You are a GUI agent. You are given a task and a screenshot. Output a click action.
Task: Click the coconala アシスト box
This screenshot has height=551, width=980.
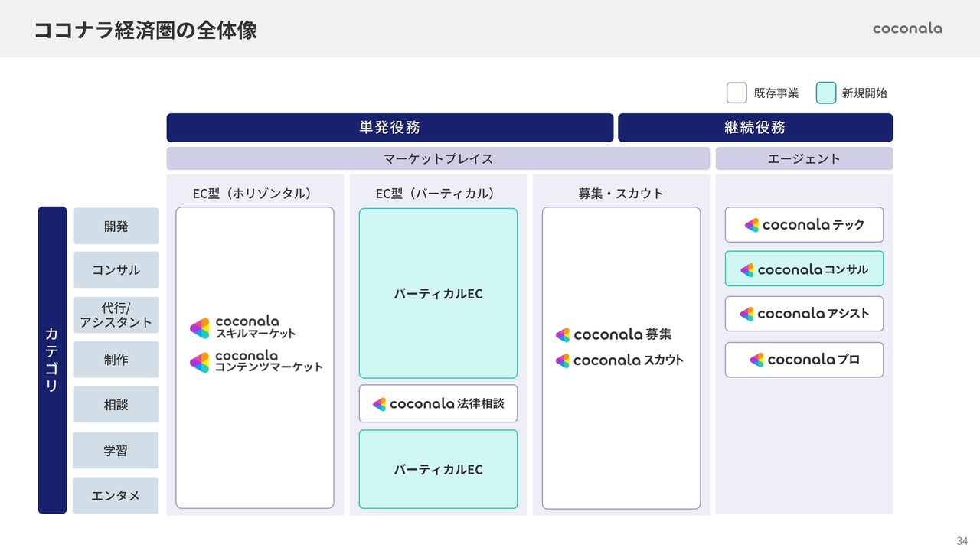point(804,314)
